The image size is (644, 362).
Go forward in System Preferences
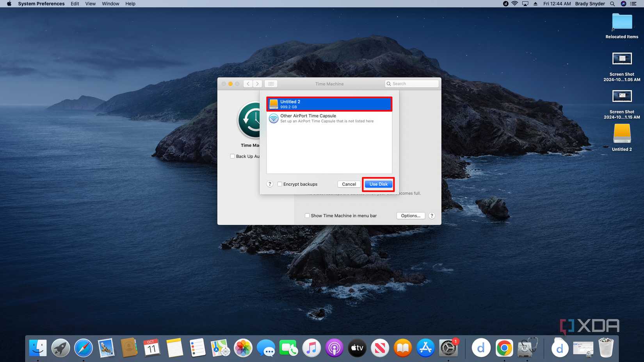[x=257, y=84]
